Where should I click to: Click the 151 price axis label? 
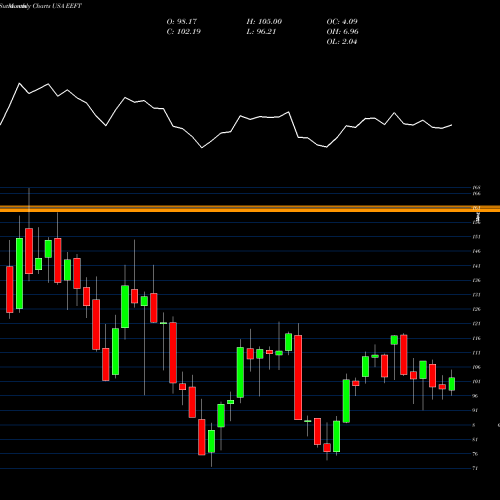[x=476, y=237]
